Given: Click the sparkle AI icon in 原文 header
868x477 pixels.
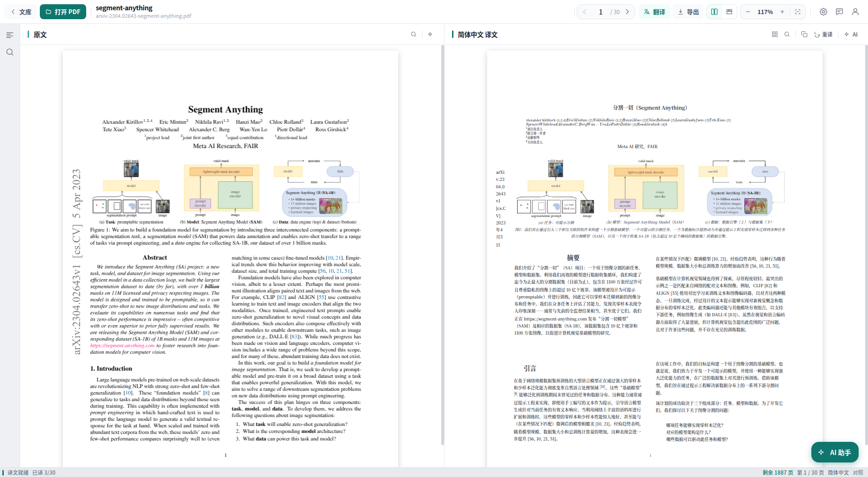Looking at the screenshot, I should coord(430,34).
